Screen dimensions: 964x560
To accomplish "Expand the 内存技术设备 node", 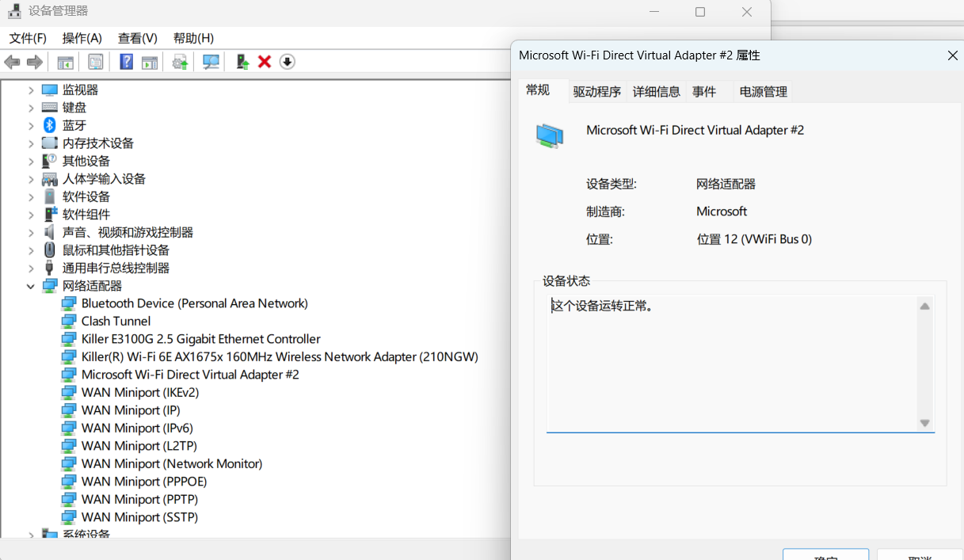I will click(31, 143).
